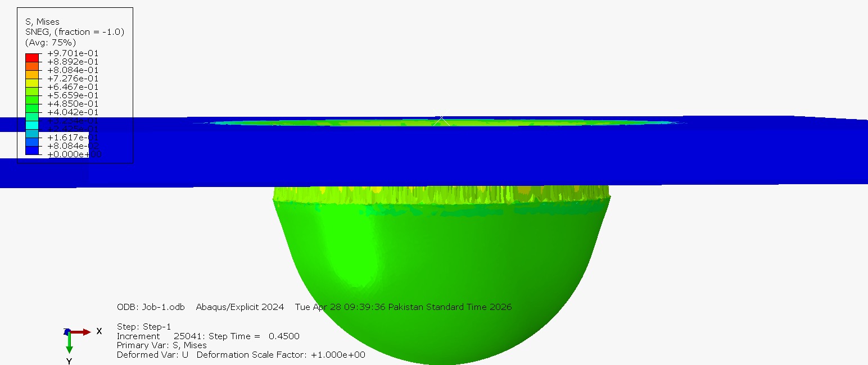Image resolution: width=868 pixels, height=365 pixels.
Task: Click the '(Avg: 75%)' legend text
Action: 51,42
